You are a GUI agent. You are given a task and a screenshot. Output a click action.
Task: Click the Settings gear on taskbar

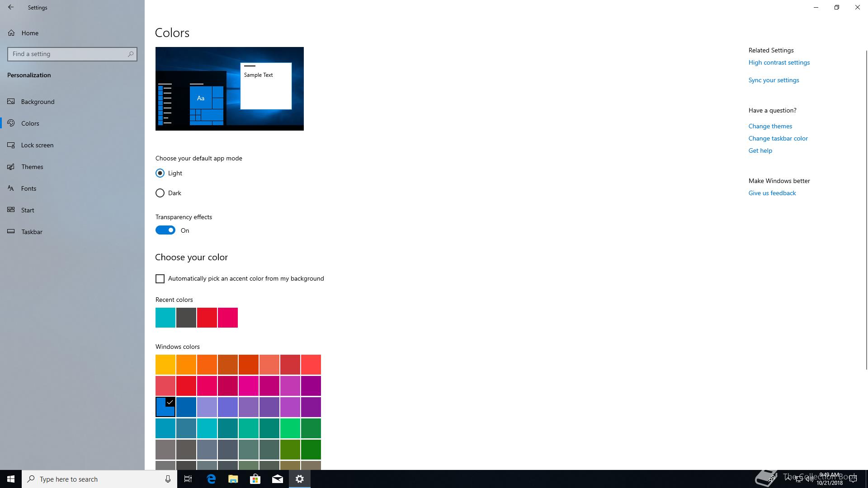[x=300, y=479]
